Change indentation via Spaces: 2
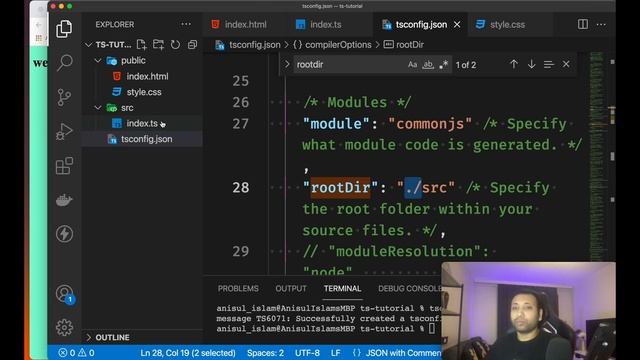 pos(265,353)
